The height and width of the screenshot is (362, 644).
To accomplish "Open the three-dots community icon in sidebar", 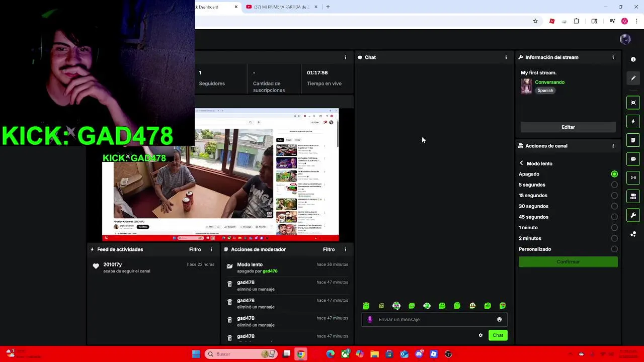I will click(x=633, y=234).
